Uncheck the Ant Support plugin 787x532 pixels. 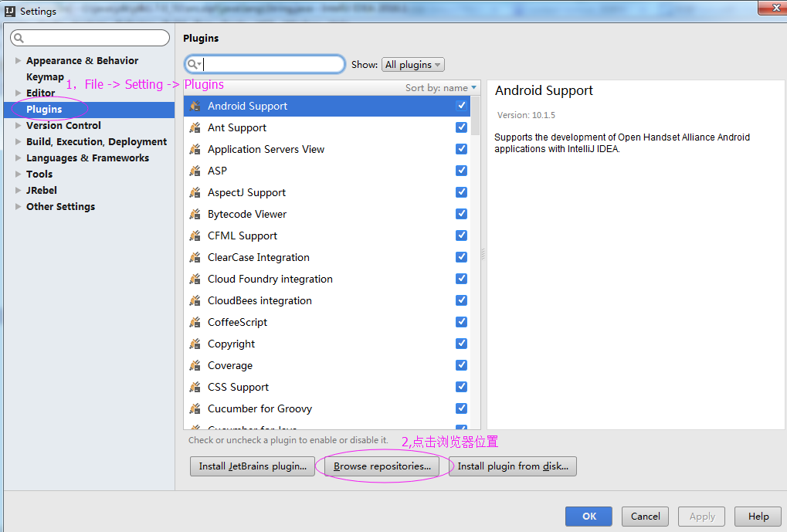tap(461, 127)
